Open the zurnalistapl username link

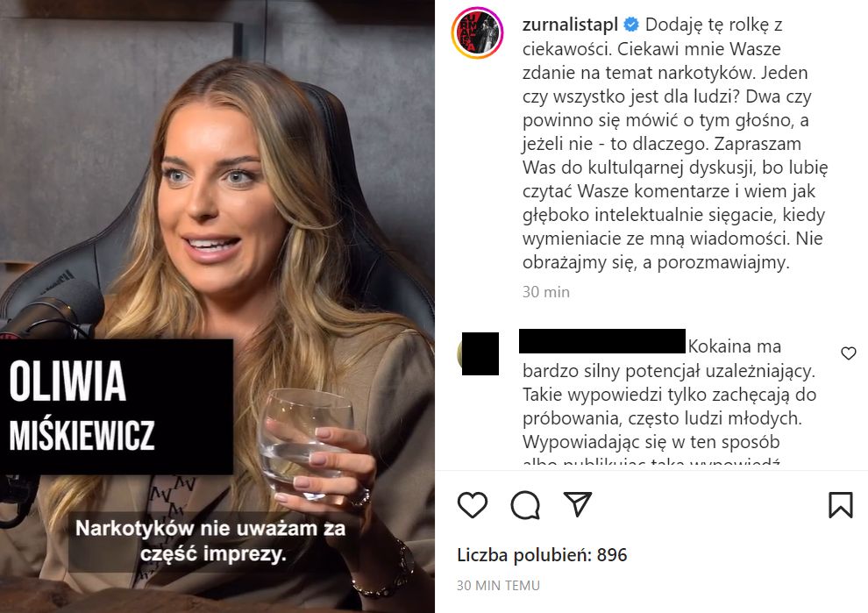(x=570, y=25)
